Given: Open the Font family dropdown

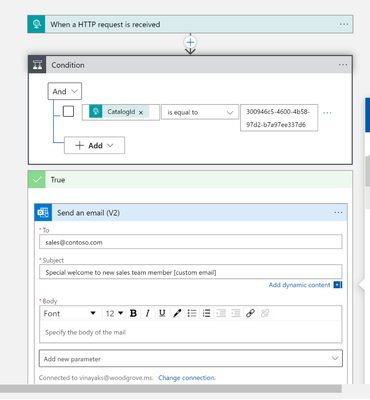Looking at the screenshot, I should (69, 313).
